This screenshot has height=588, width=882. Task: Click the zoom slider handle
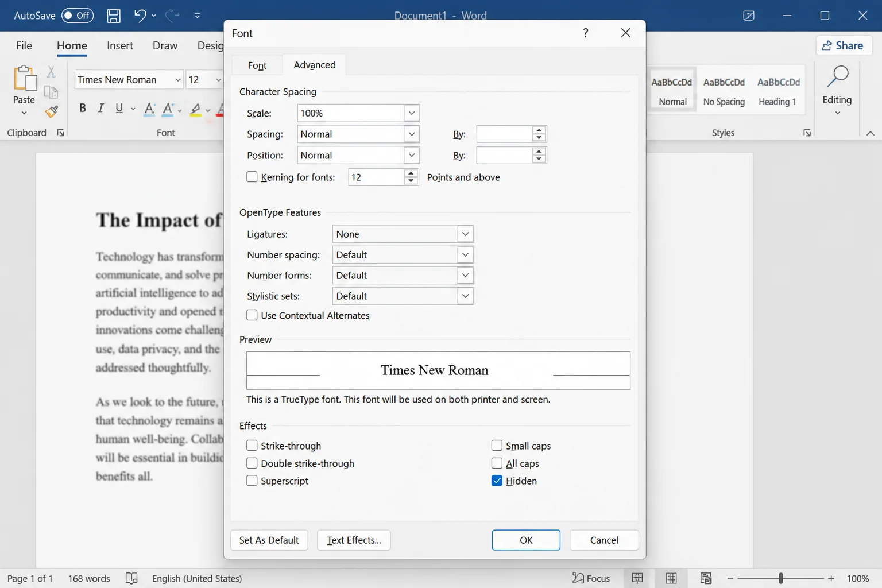(x=781, y=578)
